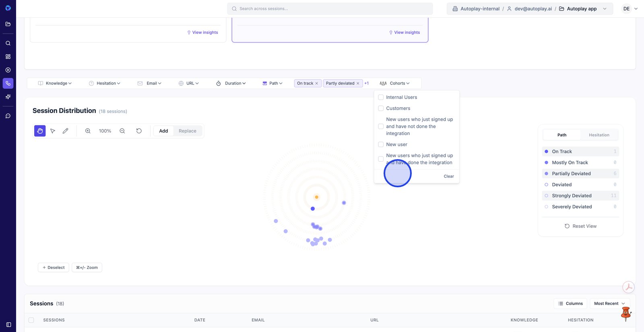Click the reset rotation arrow icon

pyautogui.click(x=139, y=131)
